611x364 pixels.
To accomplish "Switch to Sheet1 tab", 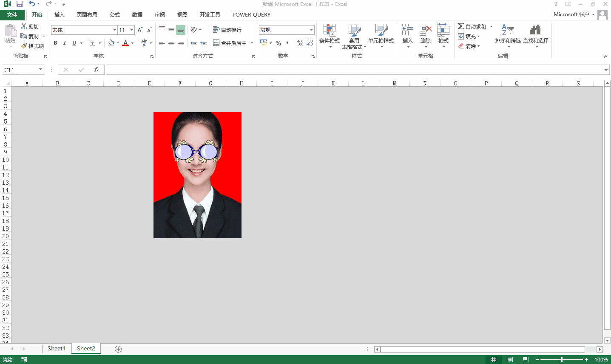I will tap(56, 349).
